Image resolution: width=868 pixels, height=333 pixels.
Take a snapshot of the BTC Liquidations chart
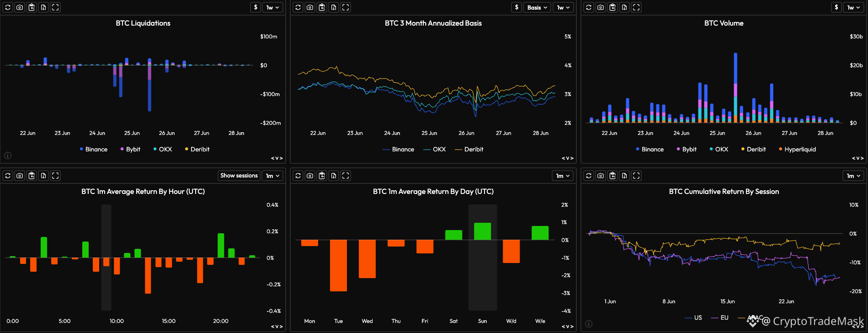coord(20,7)
